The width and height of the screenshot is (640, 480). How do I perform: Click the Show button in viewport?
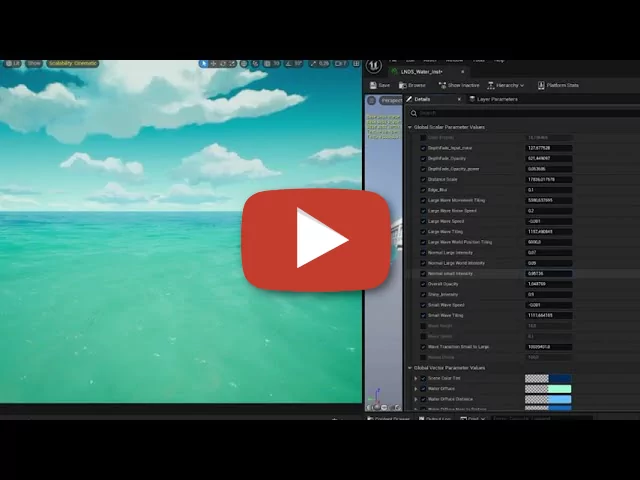pyautogui.click(x=34, y=64)
